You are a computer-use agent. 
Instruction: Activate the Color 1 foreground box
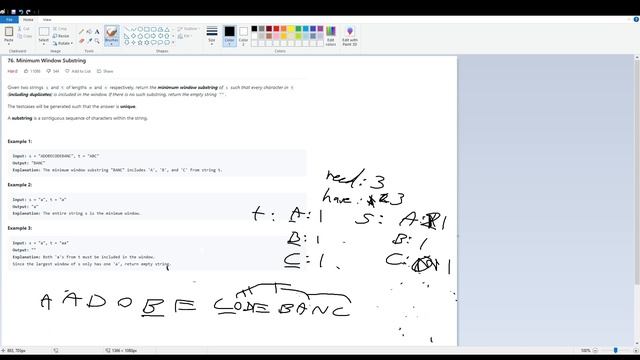click(x=229, y=36)
